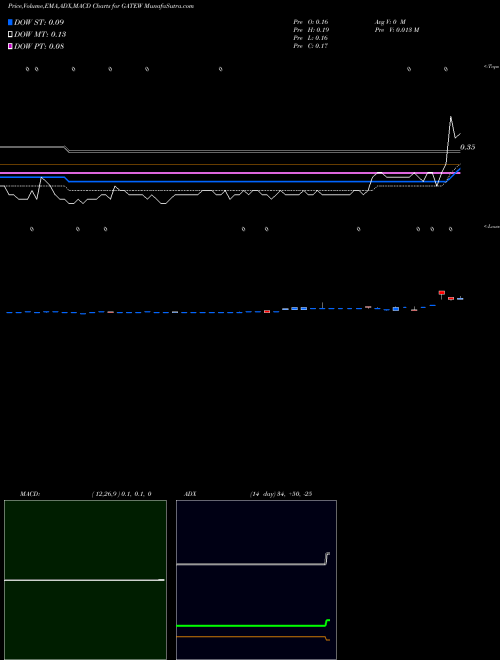
Task: Click the 'Pre C: 0.17' value
Action: (x=311, y=46)
